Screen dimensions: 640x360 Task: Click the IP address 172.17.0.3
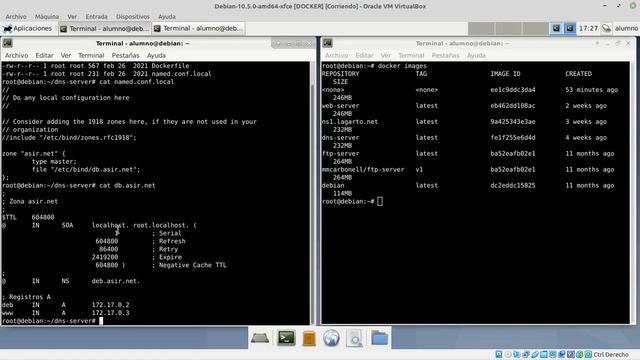click(110, 313)
